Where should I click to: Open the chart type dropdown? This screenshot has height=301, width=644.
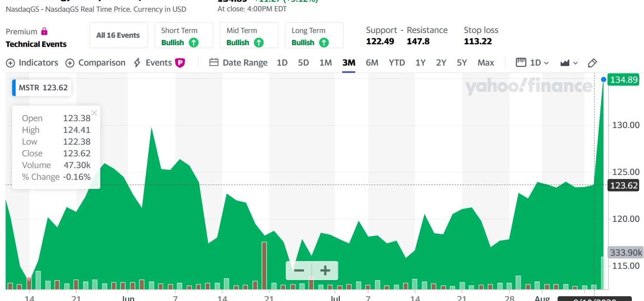[569, 63]
